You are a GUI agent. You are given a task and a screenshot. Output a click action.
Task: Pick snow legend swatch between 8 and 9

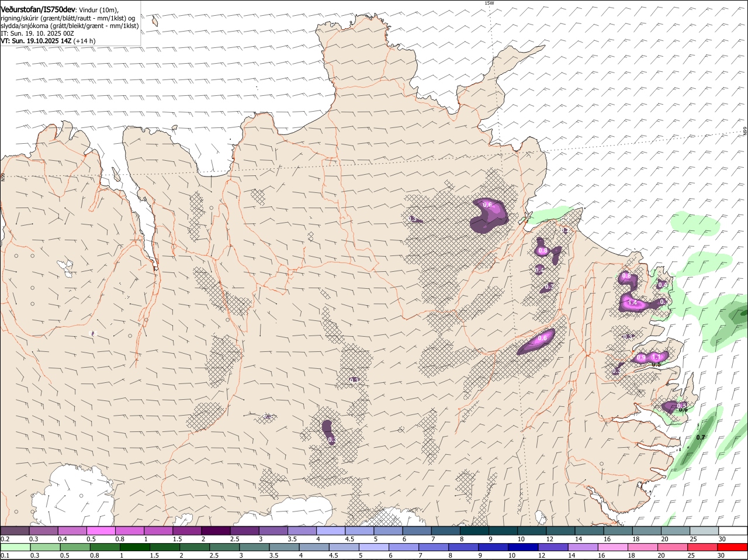tap(475, 531)
